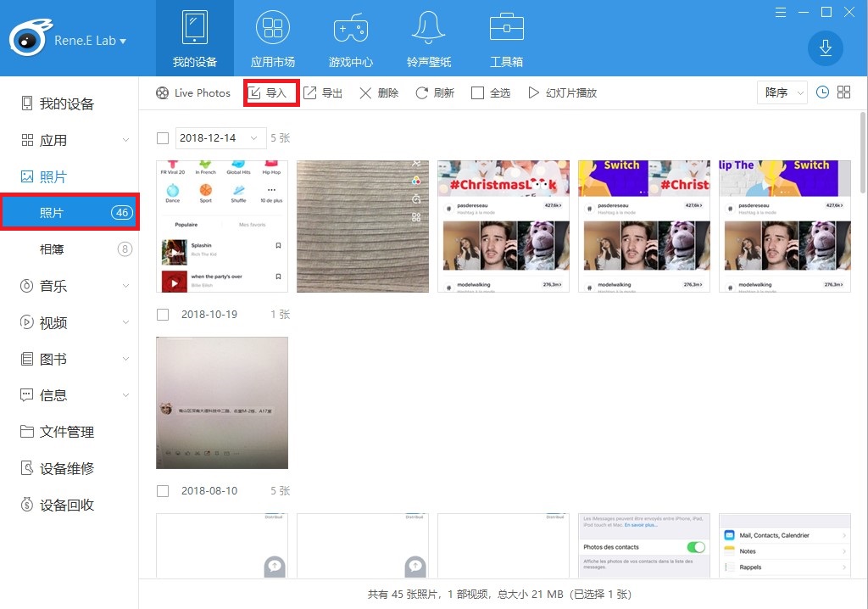868x609 pixels.
Task: Click the 图书 book icon
Action: coord(26,359)
